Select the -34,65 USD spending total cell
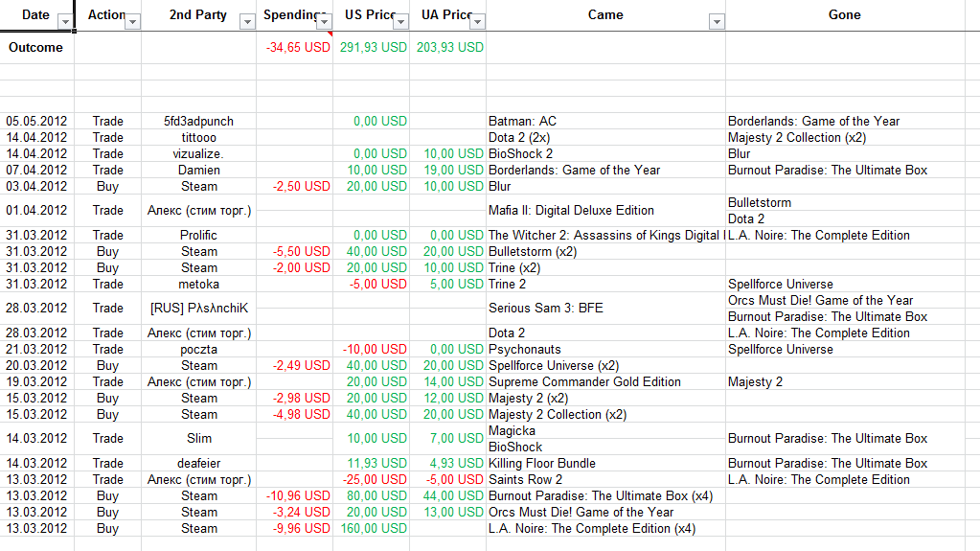 [295, 48]
